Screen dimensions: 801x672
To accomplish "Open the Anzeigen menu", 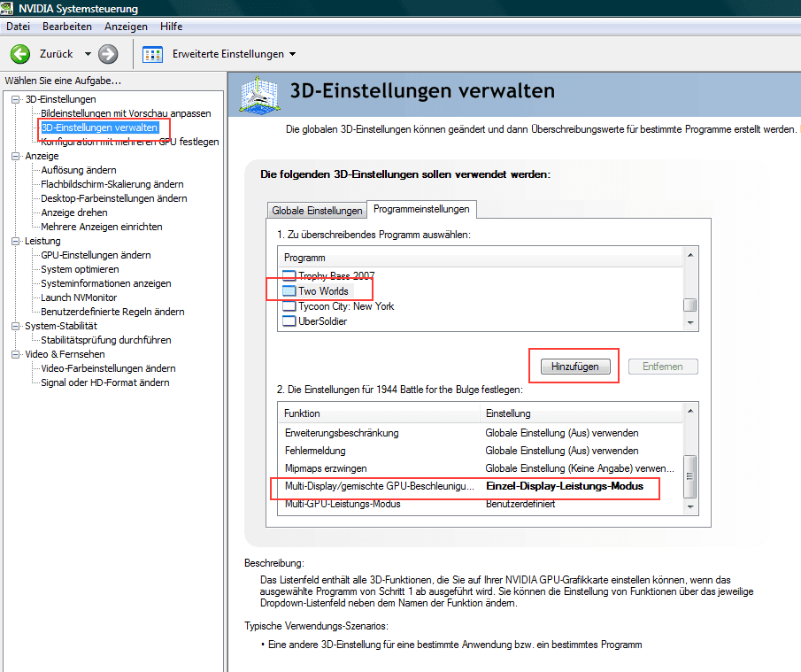I will point(126,26).
